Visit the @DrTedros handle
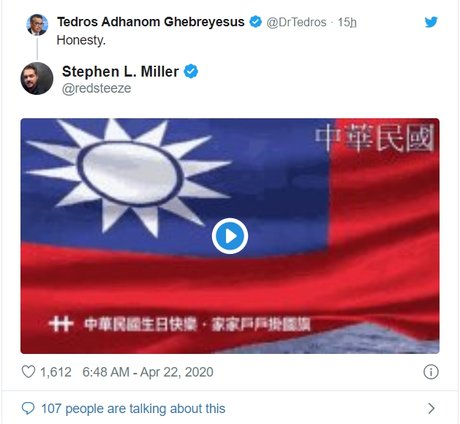This screenshot has height=424, width=460. click(x=296, y=22)
